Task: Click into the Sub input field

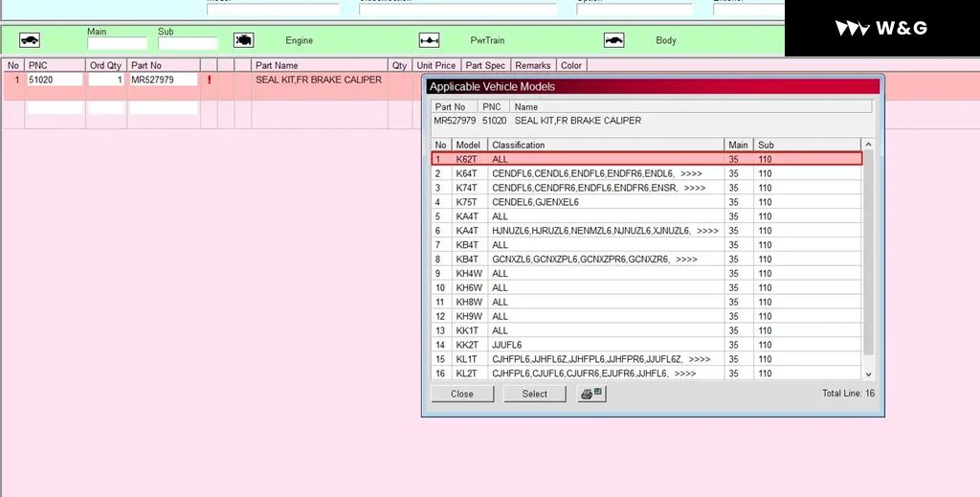Action: click(188, 43)
